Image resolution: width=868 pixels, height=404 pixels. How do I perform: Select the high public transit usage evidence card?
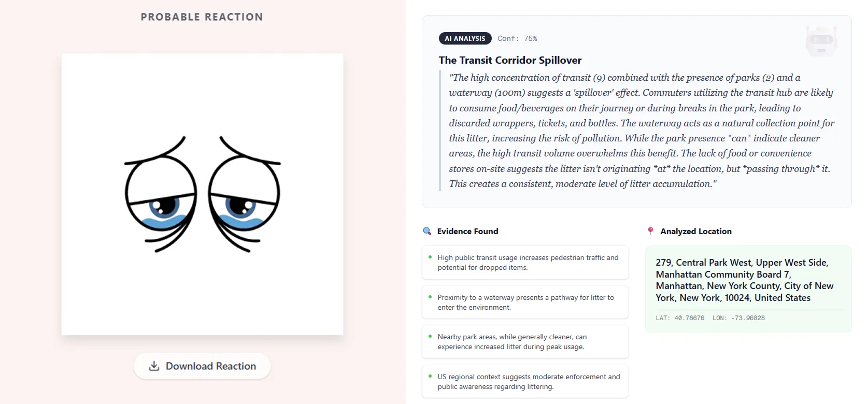coord(525,263)
